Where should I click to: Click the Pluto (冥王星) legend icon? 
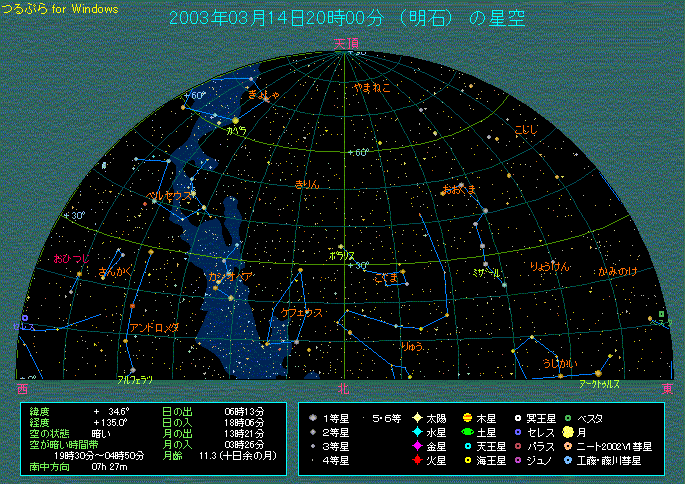pyautogui.click(x=517, y=418)
